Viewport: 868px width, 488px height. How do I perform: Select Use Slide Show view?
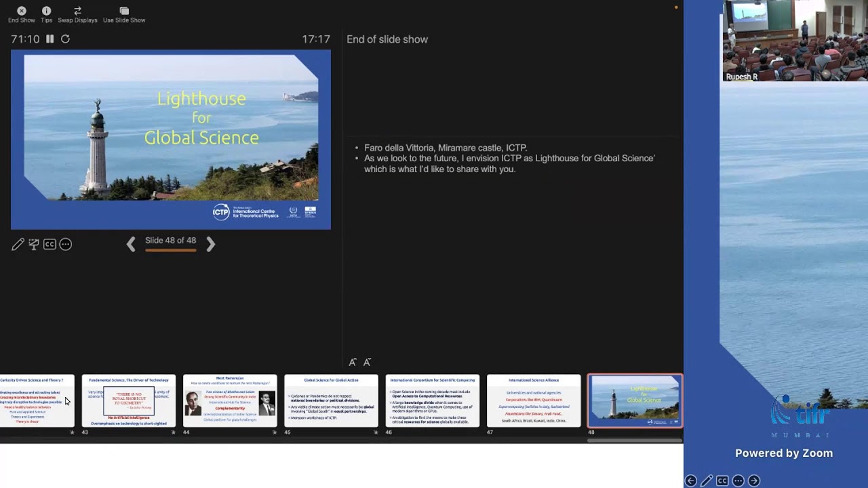(x=124, y=14)
